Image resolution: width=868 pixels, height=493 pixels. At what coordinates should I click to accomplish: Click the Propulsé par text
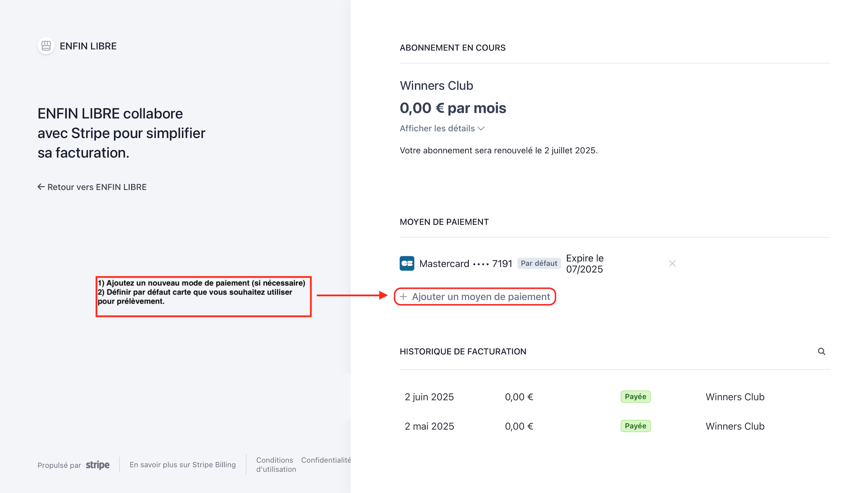[59, 465]
